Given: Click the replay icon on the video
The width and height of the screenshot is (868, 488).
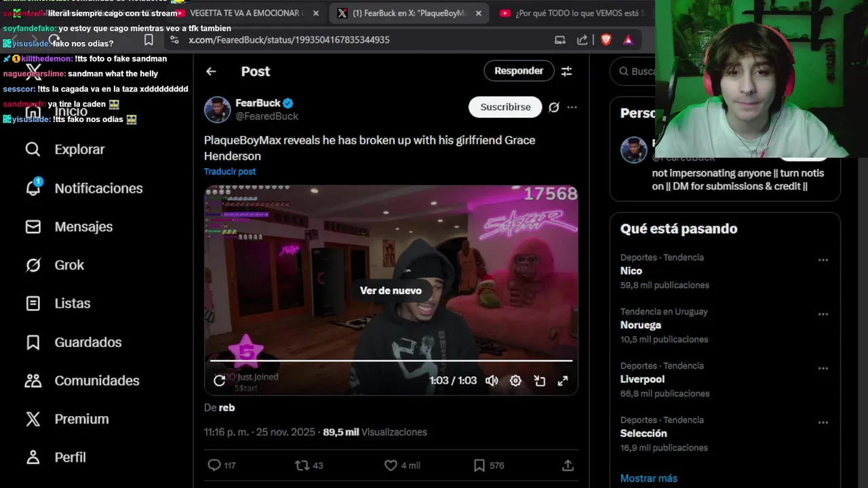Looking at the screenshot, I should pyautogui.click(x=219, y=380).
